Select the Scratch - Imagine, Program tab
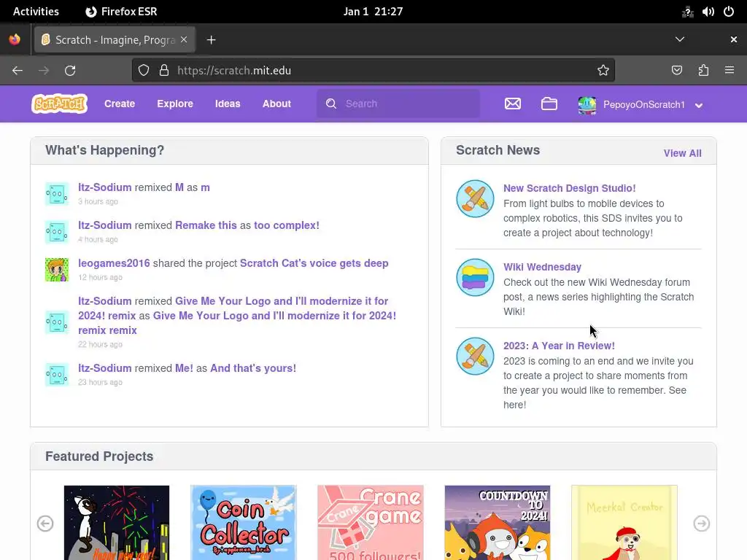The height and width of the screenshot is (560, 747). click(x=115, y=40)
